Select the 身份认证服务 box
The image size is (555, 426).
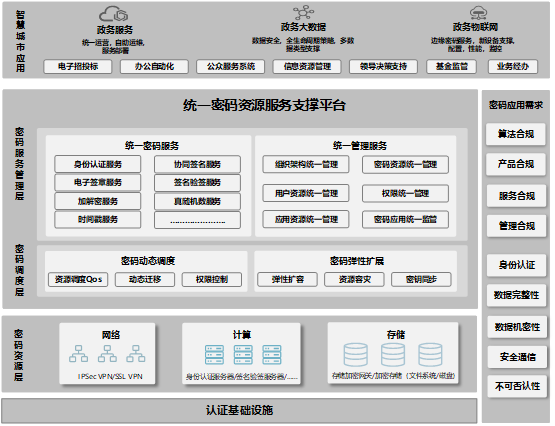(98, 164)
